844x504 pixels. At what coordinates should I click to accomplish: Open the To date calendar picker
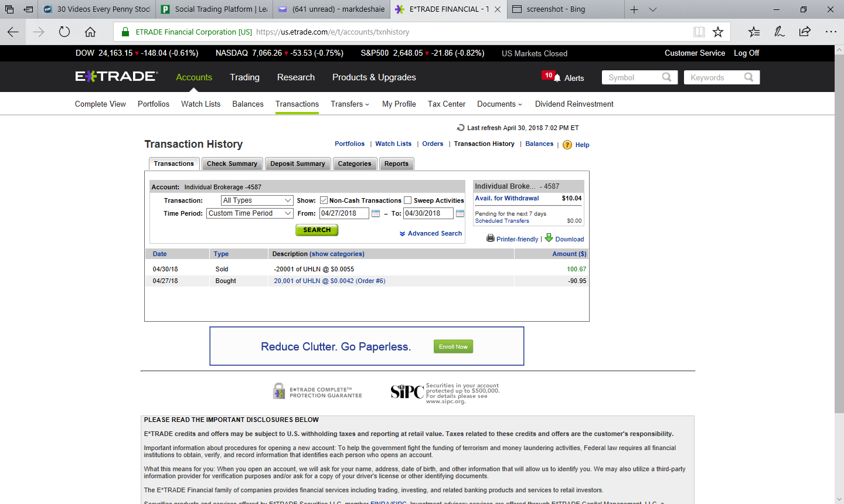pos(460,213)
